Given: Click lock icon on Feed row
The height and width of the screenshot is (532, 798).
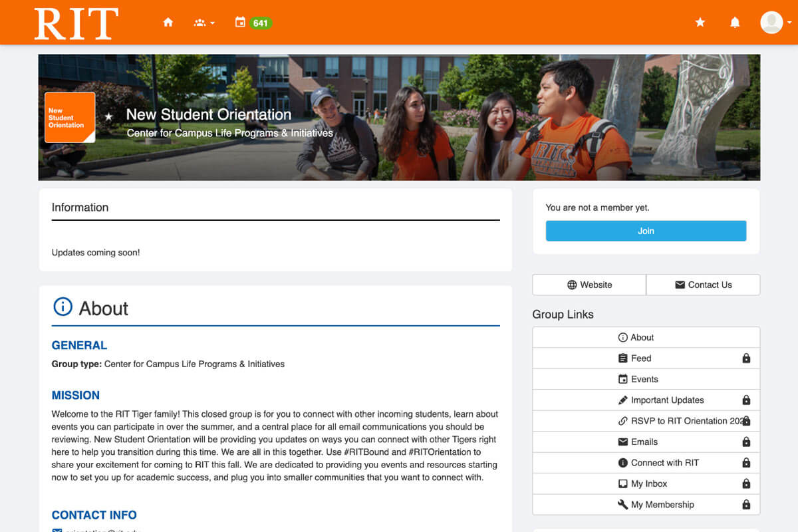Looking at the screenshot, I should [x=746, y=358].
